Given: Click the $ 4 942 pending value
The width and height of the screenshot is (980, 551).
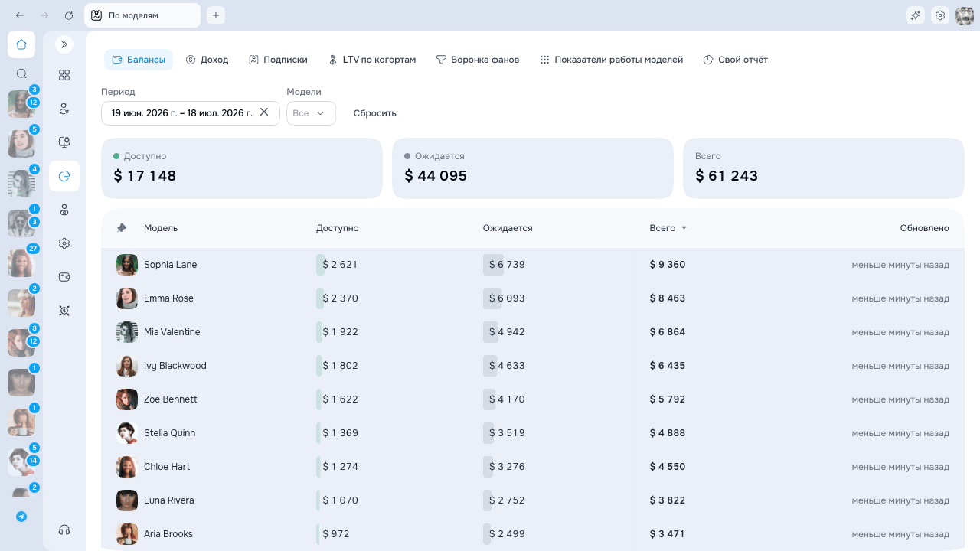Looking at the screenshot, I should [x=508, y=332].
